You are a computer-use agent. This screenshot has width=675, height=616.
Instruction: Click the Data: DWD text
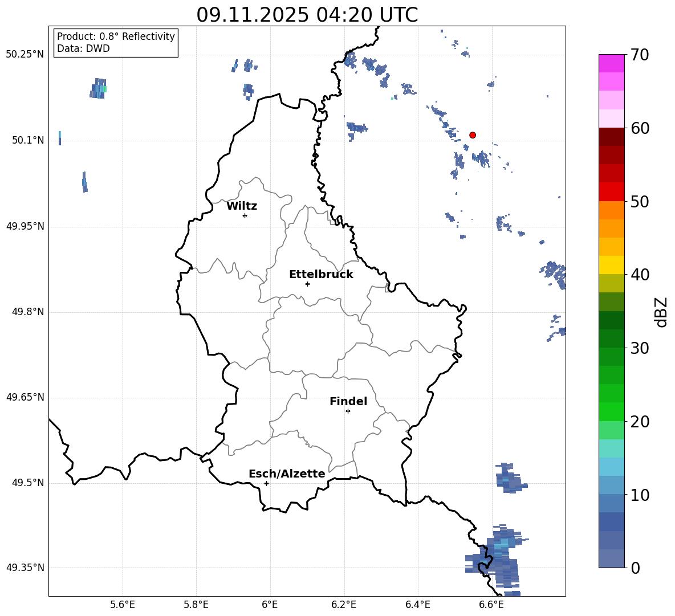(x=83, y=48)
